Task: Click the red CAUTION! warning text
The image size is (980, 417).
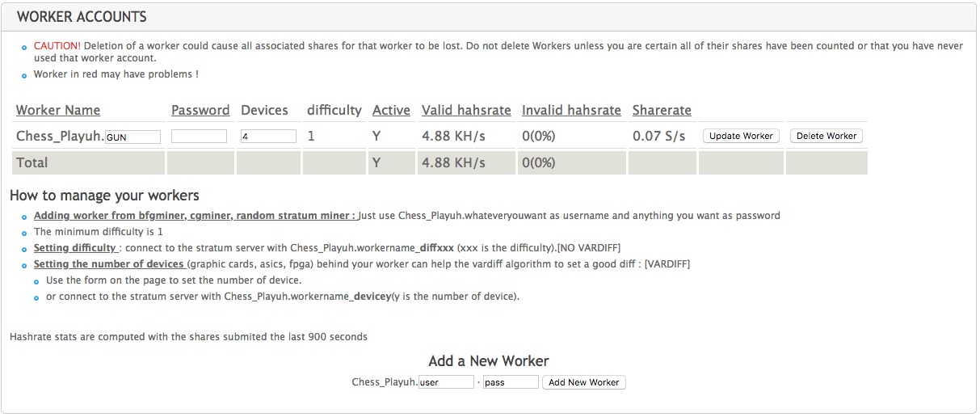Action: [57, 46]
